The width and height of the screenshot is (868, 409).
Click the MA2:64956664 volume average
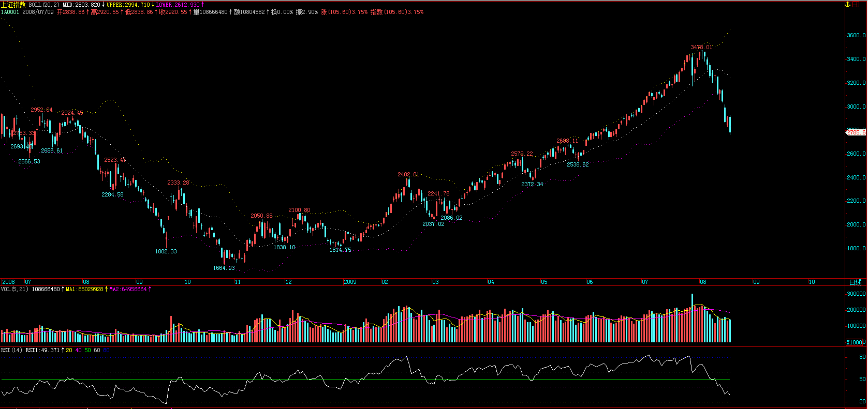tap(128, 289)
